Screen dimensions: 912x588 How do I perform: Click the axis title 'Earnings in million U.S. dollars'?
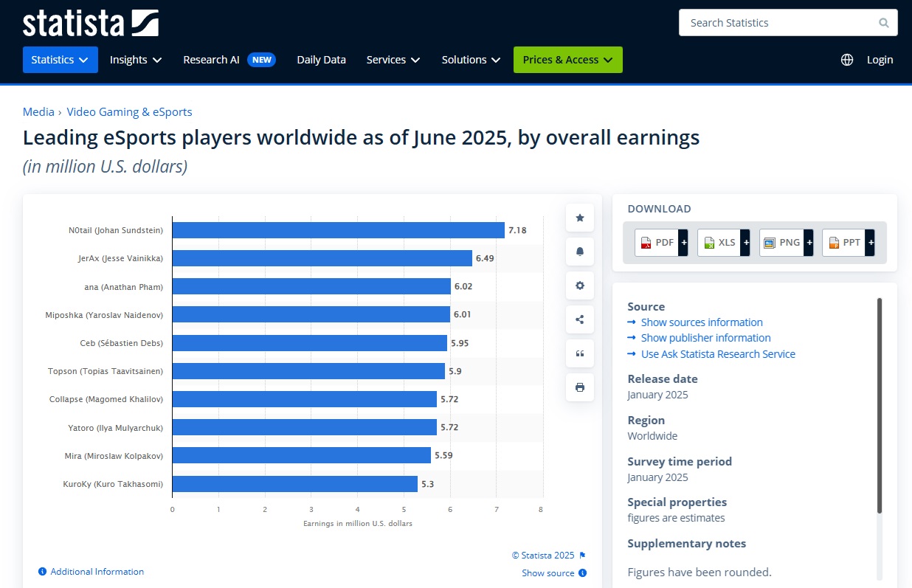click(x=358, y=524)
